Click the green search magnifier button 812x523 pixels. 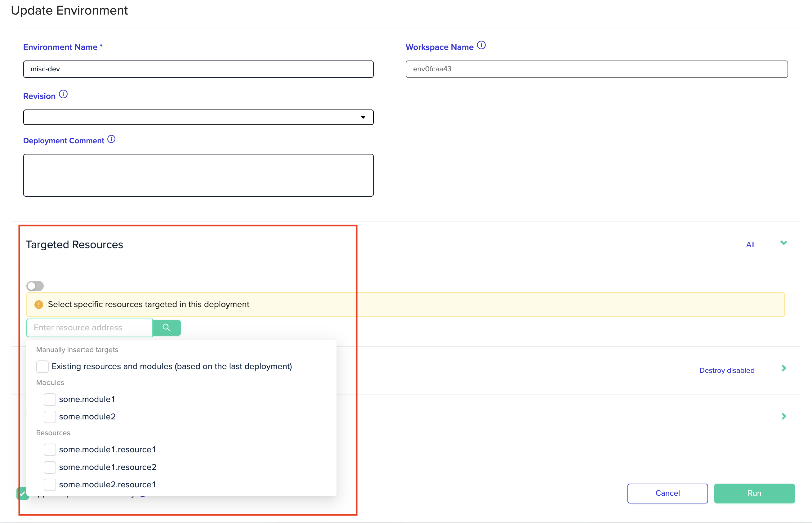tap(166, 327)
